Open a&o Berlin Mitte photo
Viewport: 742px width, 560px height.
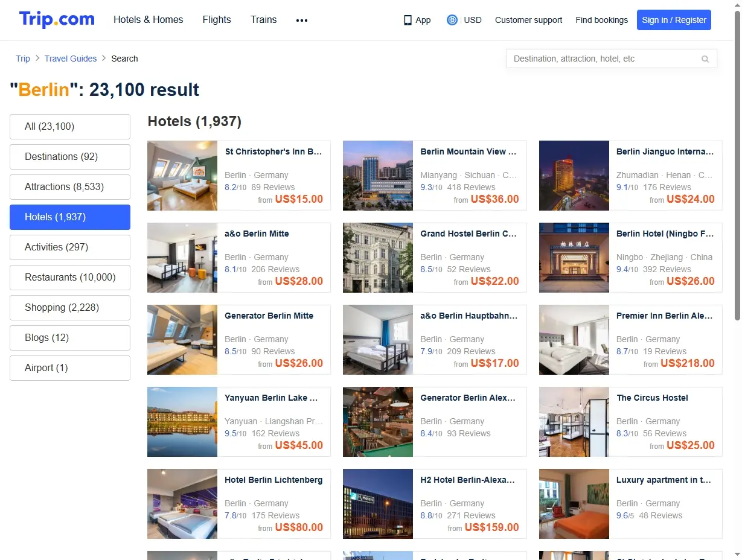(182, 258)
